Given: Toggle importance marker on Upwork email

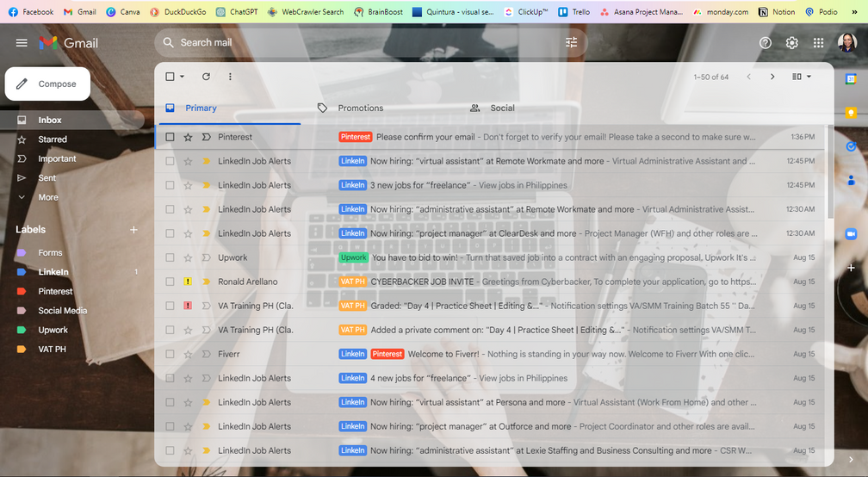Looking at the screenshot, I should [207, 257].
